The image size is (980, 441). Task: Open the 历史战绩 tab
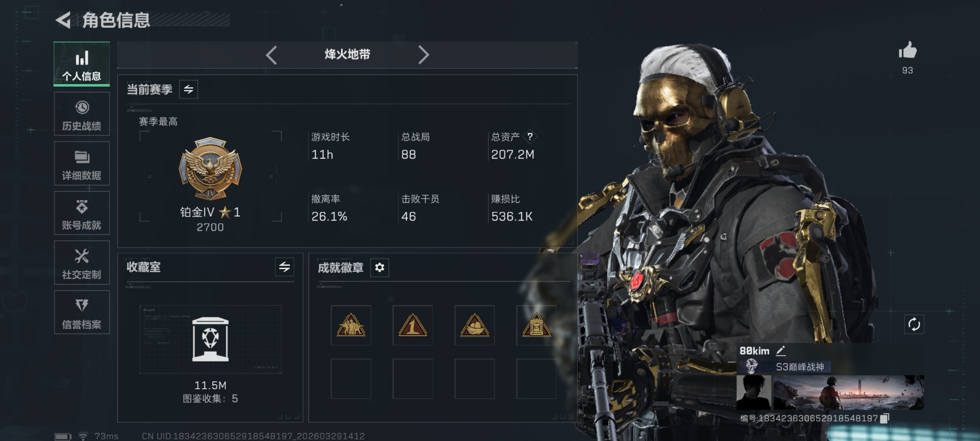point(82,114)
